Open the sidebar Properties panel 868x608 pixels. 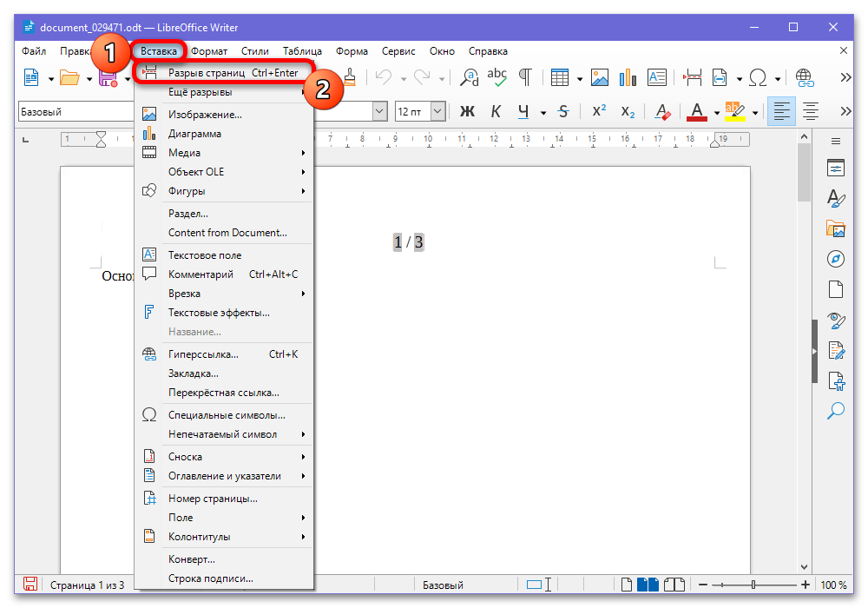pyautogui.click(x=836, y=168)
